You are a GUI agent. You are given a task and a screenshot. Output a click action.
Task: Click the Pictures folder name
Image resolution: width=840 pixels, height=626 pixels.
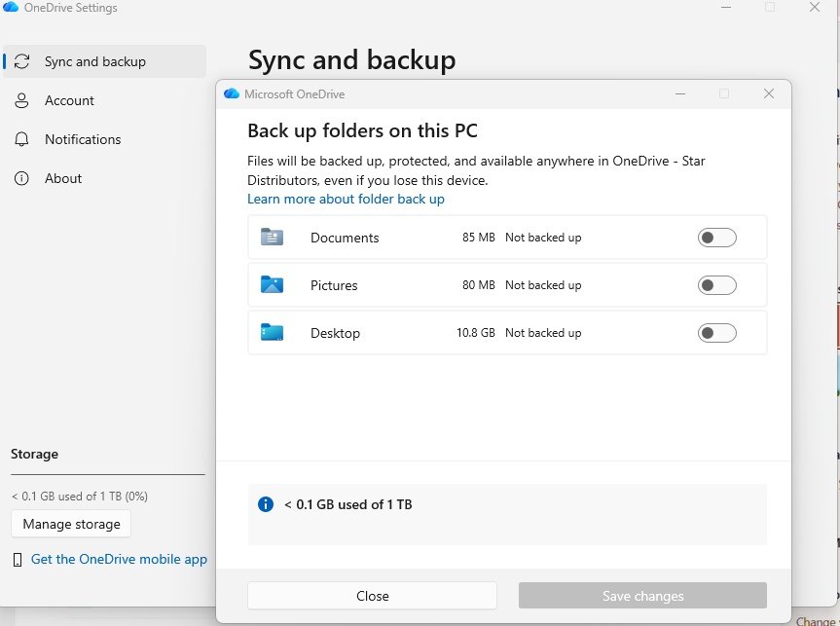334,285
